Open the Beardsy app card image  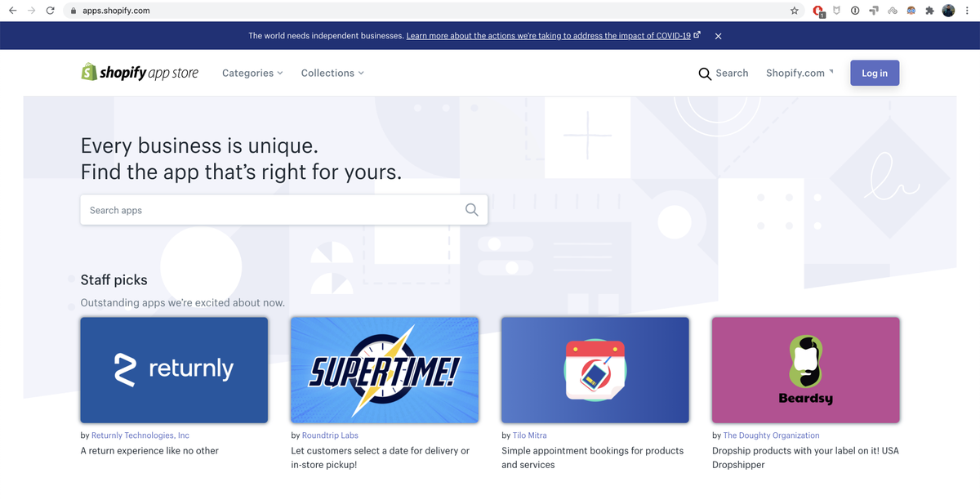(x=806, y=370)
